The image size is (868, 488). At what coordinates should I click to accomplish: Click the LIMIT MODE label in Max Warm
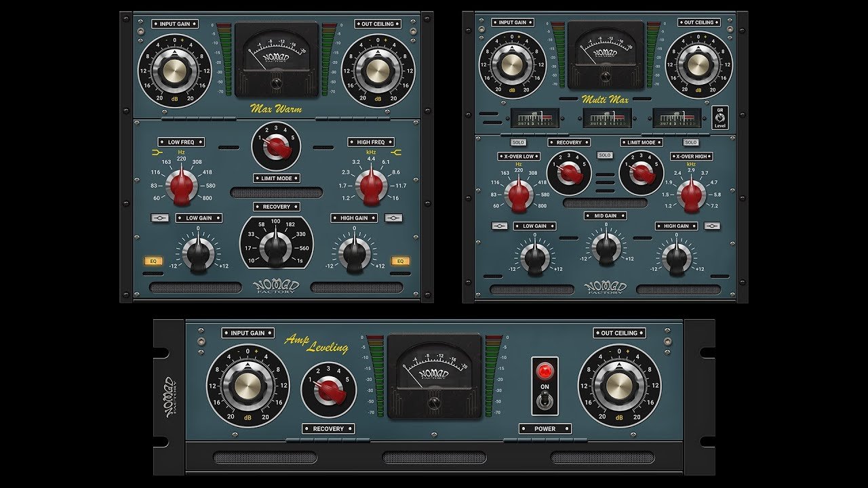(x=277, y=178)
